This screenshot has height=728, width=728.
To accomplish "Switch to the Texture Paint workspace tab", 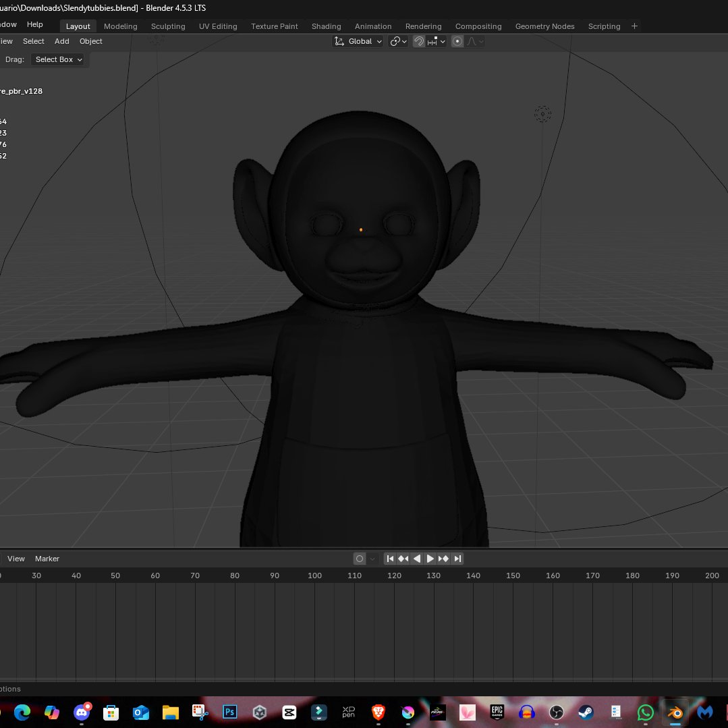I will [275, 26].
